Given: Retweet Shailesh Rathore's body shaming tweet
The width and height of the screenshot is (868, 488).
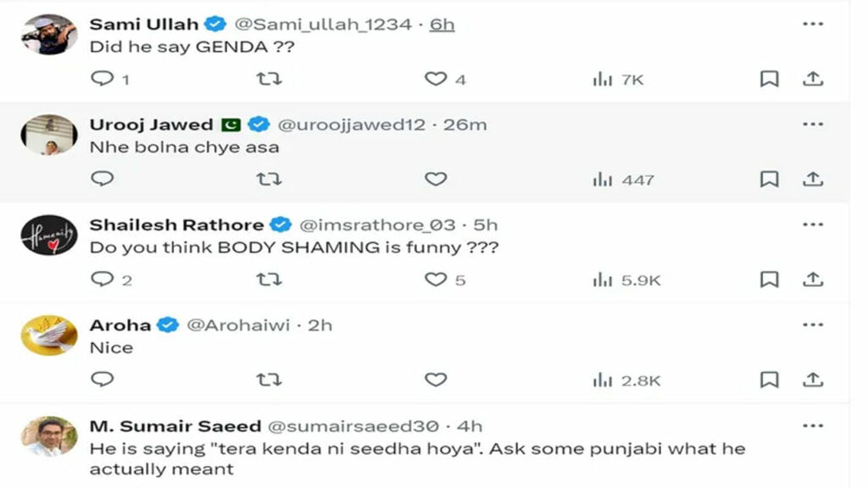Looking at the screenshot, I should pos(270,280).
